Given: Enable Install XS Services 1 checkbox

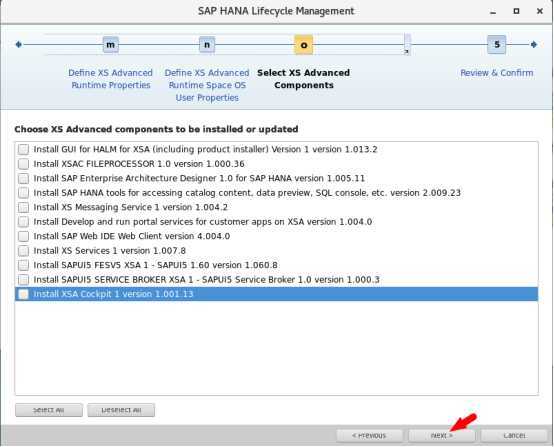Looking at the screenshot, I should (x=23, y=251).
